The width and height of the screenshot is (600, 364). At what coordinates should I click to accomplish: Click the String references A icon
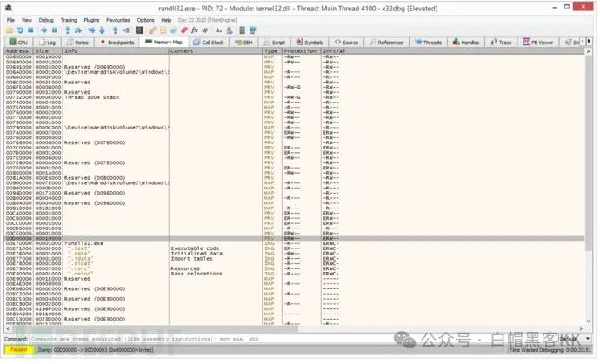pos(218,30)
